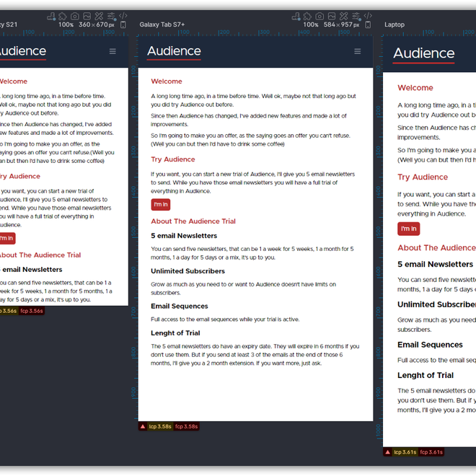Change the 100% zoom of the S21 pane
Viewport: 476px width, 476px height.
[66, 25]
